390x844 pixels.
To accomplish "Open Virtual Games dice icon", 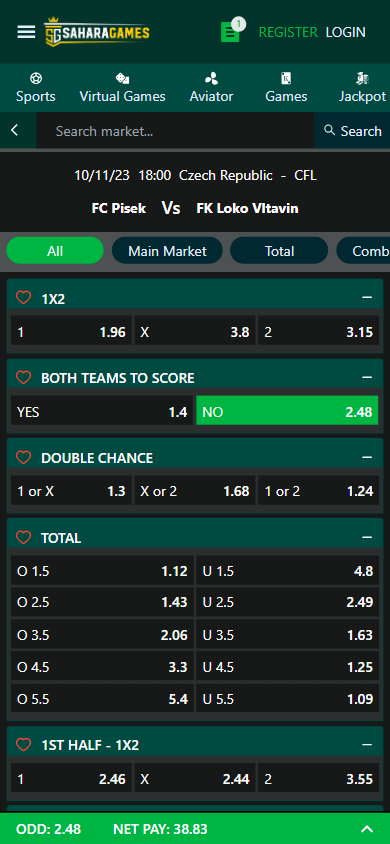I will click(x=122, y=79).
